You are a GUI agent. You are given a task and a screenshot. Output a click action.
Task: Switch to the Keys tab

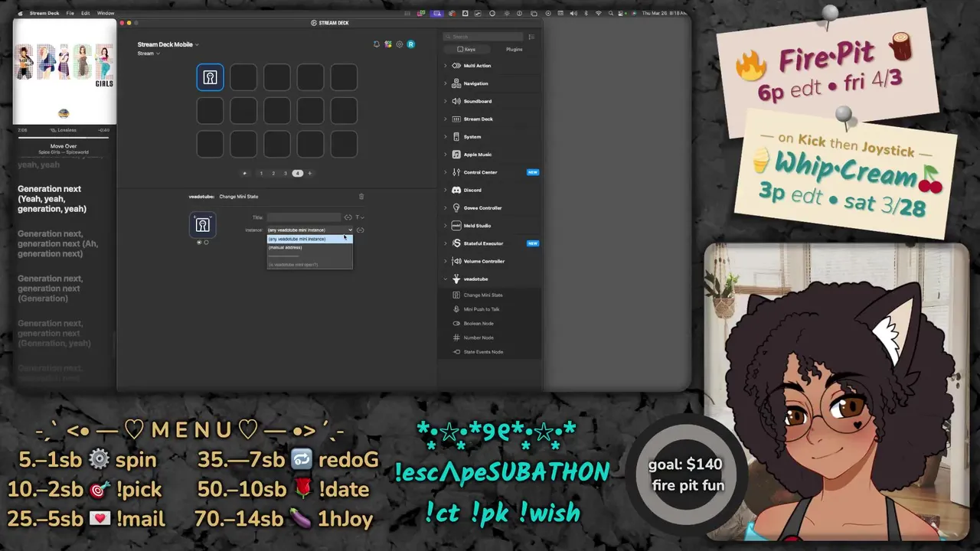(x=465, y=49)
